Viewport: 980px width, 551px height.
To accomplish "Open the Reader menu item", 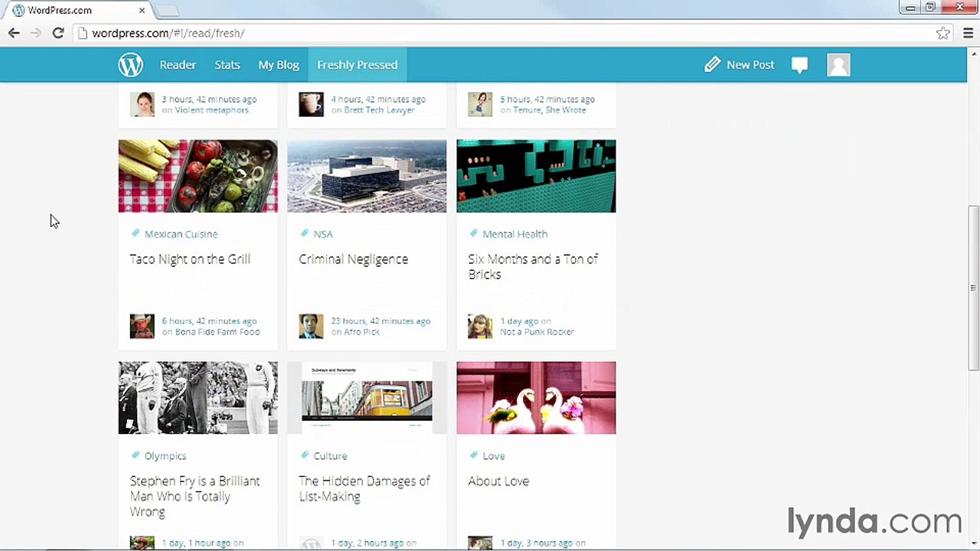I will (178, 65).
